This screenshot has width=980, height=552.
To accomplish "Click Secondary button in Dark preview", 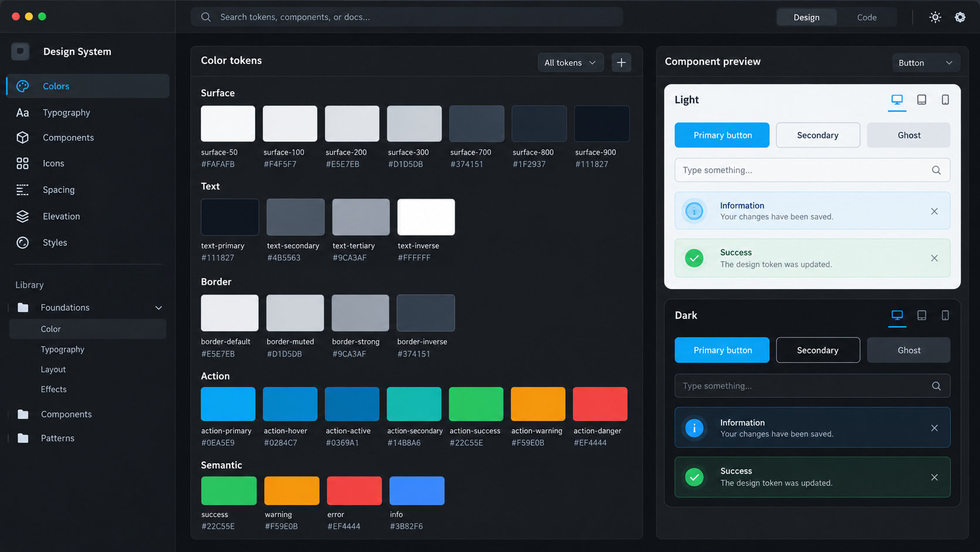I will tap(818, 350).
